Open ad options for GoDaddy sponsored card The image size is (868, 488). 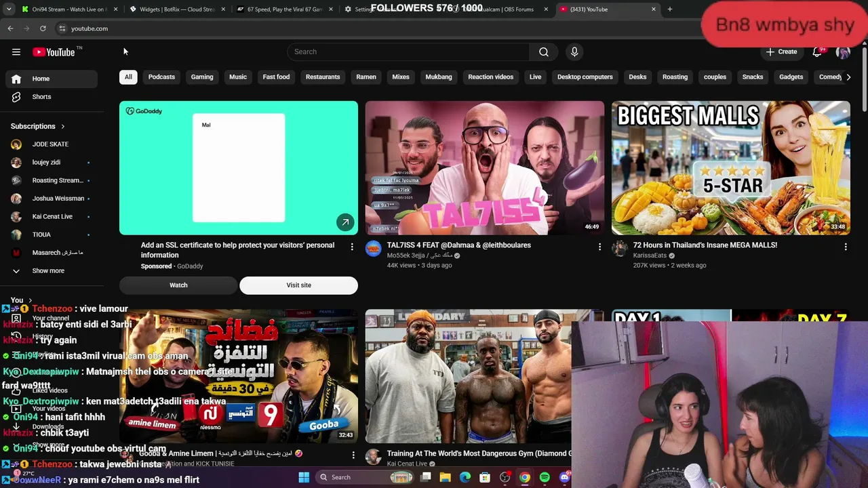tap(352, 247)
